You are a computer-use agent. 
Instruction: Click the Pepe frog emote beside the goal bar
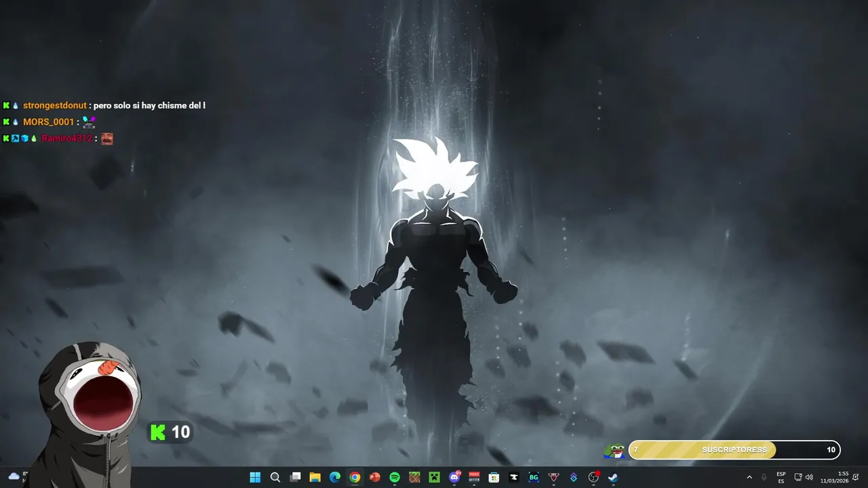coord(614,450)
